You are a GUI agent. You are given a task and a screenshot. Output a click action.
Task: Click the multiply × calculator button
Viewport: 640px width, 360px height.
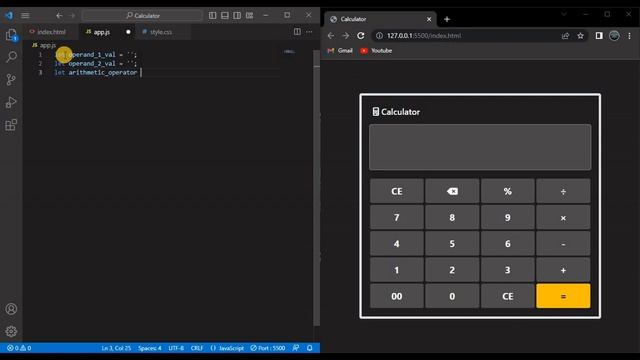563,218
